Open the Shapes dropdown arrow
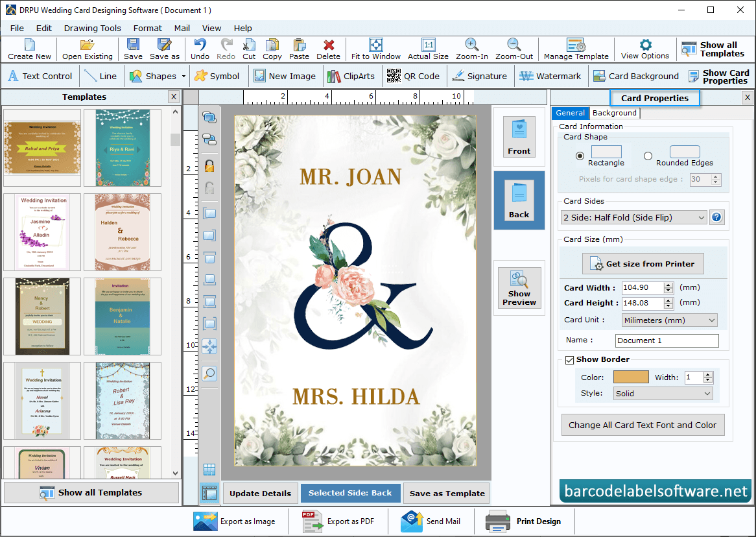Viewport: 756px width, 537px height. (x=183, y=77)
